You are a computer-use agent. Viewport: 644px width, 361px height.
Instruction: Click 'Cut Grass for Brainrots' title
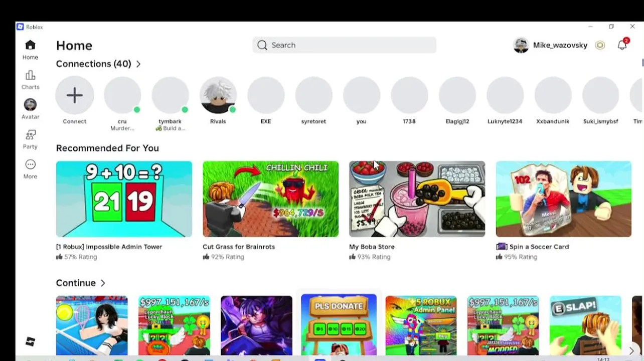(x=239, y=247)
